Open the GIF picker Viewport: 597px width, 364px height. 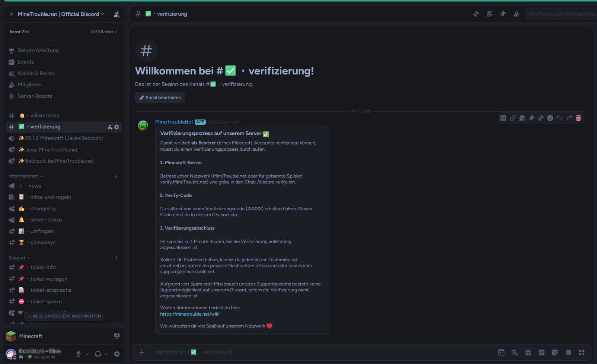(x=542, y=352)
